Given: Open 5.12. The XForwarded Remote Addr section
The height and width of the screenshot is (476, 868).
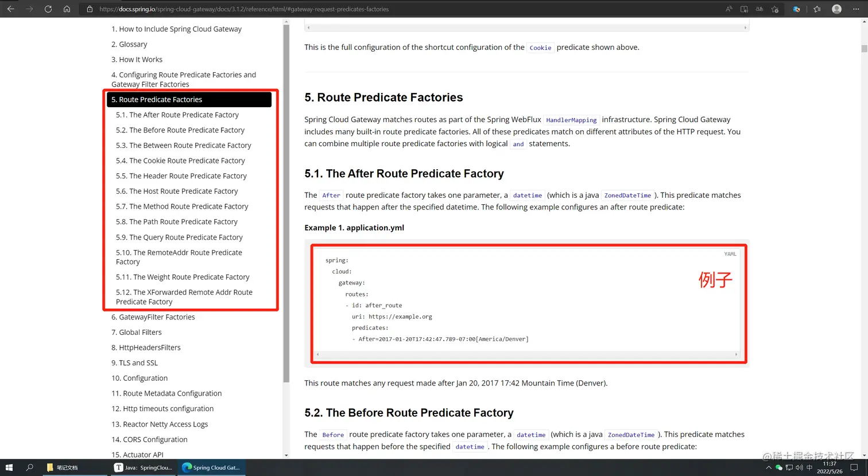Looking at the screenshot, I should click(x=184, y=297).
